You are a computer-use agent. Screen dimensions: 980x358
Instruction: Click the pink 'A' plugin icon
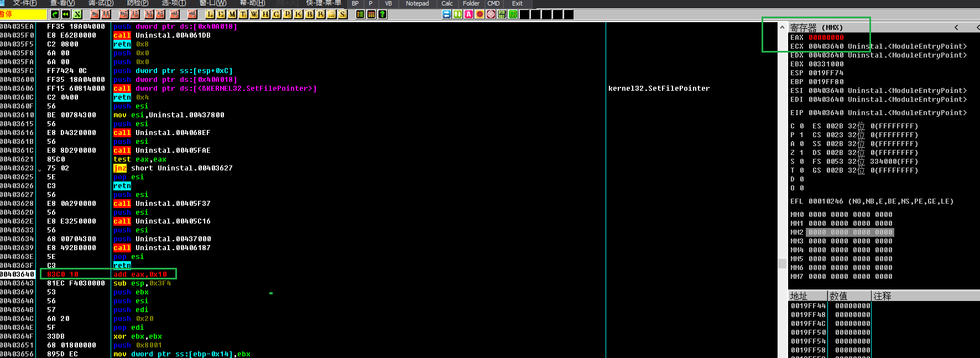coord(469,14)
